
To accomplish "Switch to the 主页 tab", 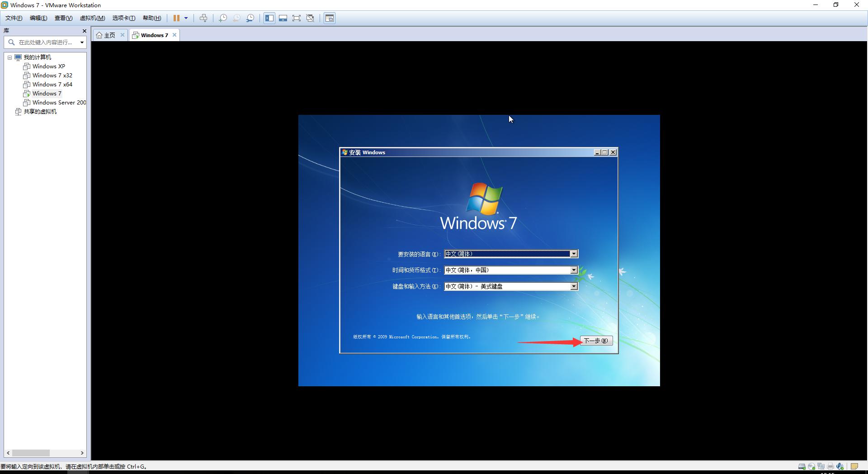I will point(108,35).
